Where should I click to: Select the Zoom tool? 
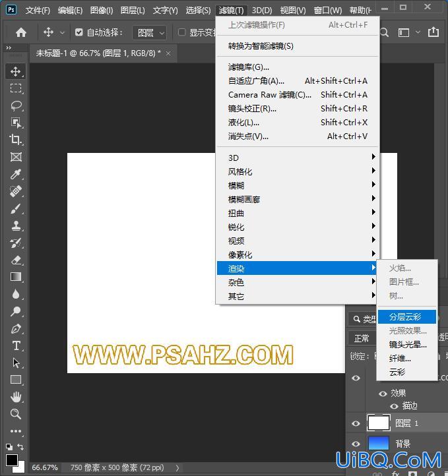point(15,414)
